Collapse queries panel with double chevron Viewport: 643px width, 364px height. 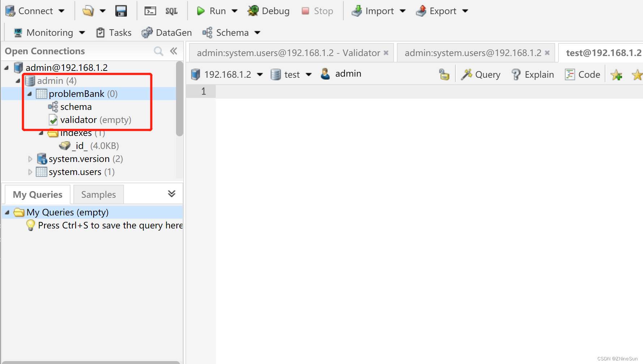point(172,194)
